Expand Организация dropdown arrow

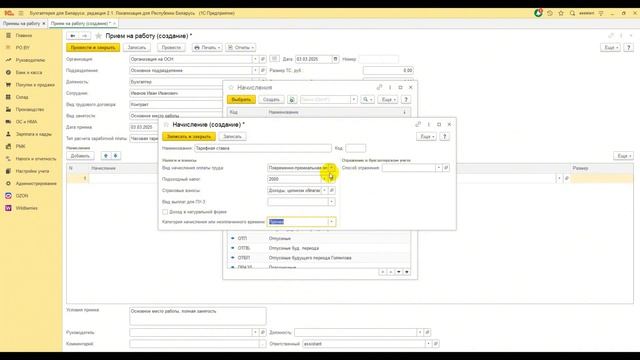click(256, 59)
